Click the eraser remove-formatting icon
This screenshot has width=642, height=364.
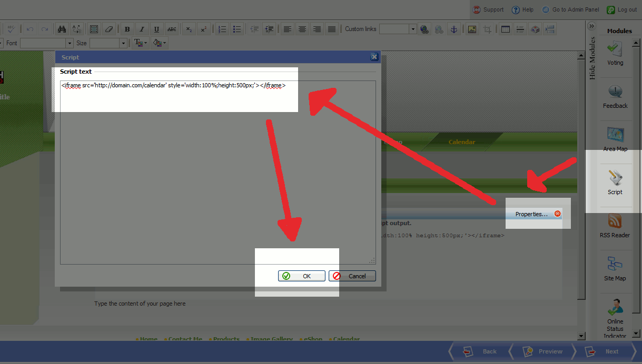pos(109,29)
